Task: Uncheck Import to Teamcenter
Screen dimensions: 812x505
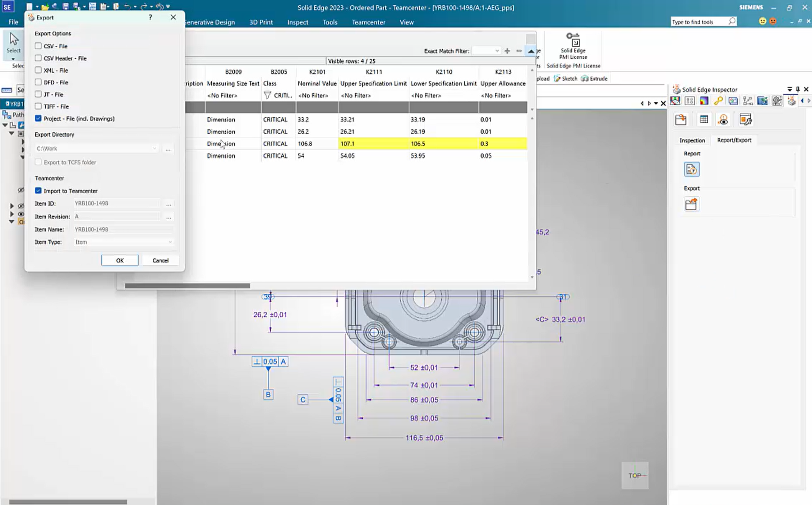Action: coord(38,190)
